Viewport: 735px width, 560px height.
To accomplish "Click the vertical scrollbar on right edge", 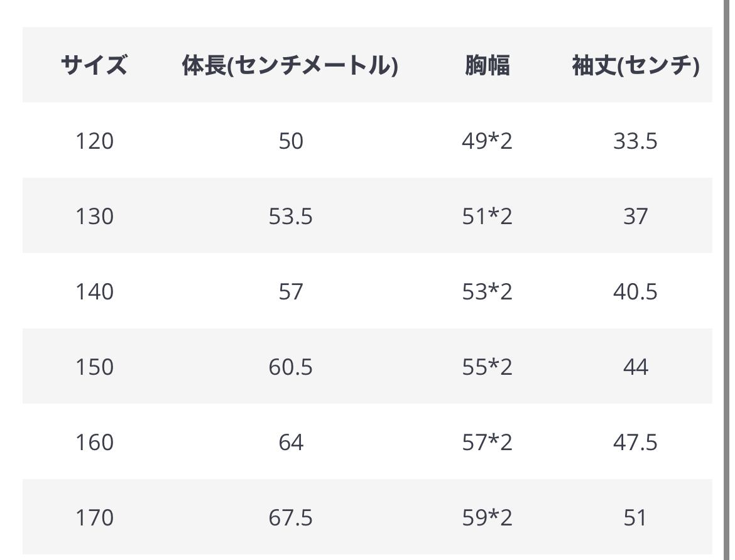I will click(x=723, y=280).
